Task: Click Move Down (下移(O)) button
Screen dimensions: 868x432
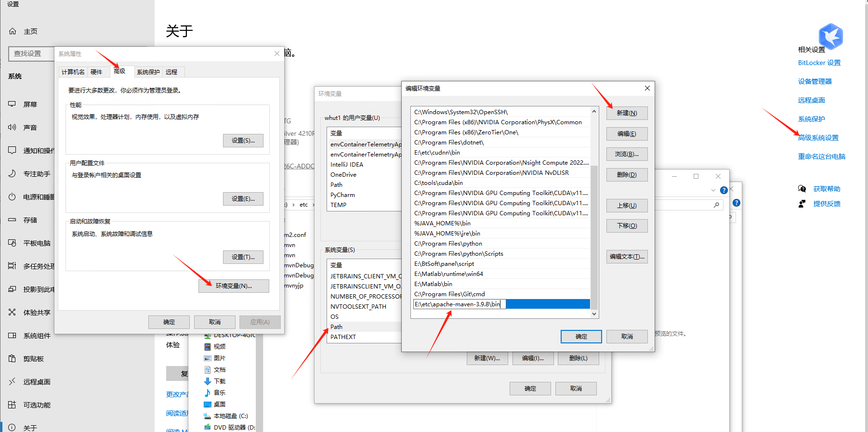Action: pyautogui.click(x=627, y=226)
